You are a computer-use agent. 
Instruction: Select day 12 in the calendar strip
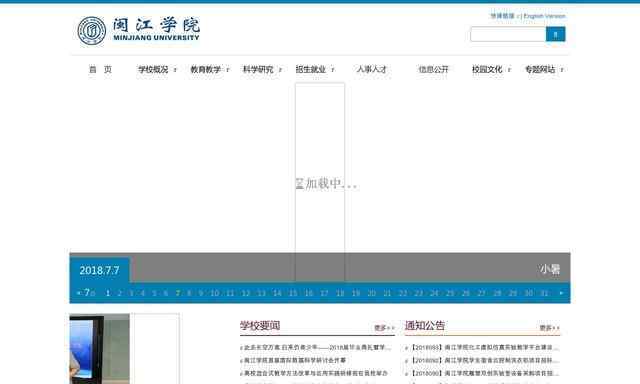pos(246,293)
